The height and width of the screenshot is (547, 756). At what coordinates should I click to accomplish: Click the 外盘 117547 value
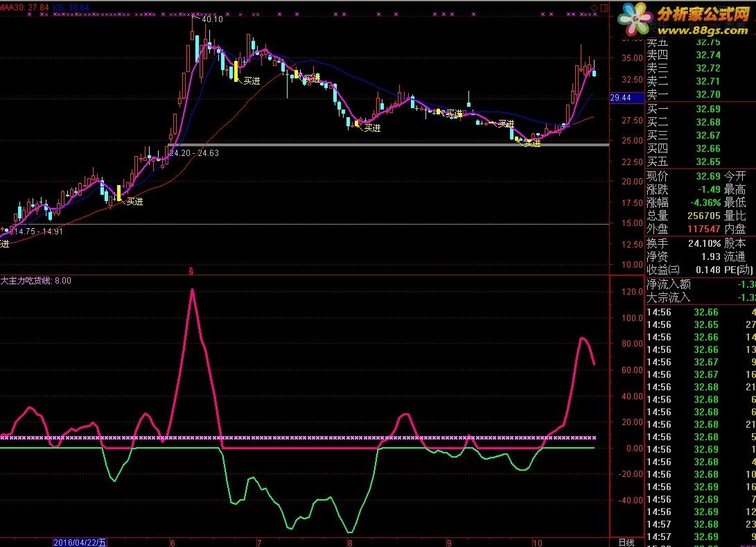pyautogui.click(x=703, y=229)
